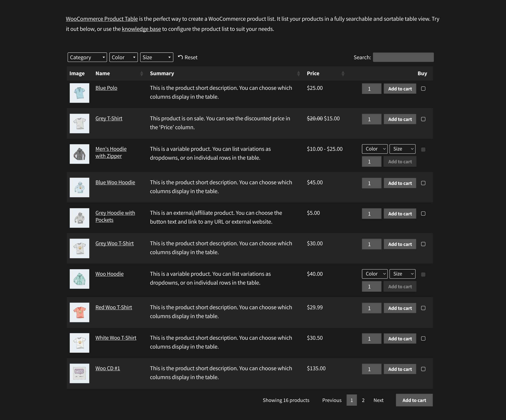506x420 pixels.
Task: Go to page 2 of products
Action: point(363,400)
